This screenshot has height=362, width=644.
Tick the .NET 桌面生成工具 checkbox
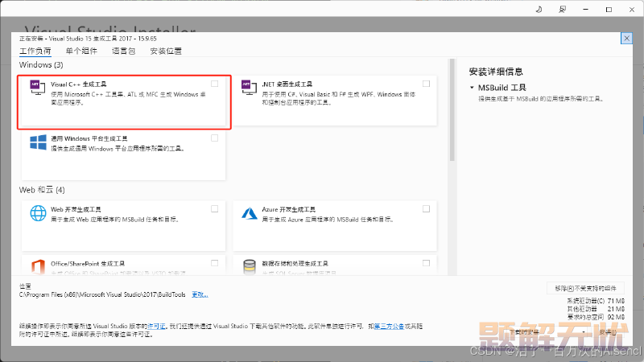[427, 84]
